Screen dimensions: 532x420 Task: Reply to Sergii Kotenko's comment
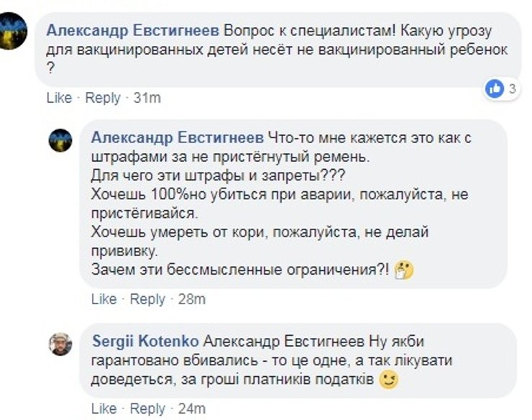[x=147, y=408]
